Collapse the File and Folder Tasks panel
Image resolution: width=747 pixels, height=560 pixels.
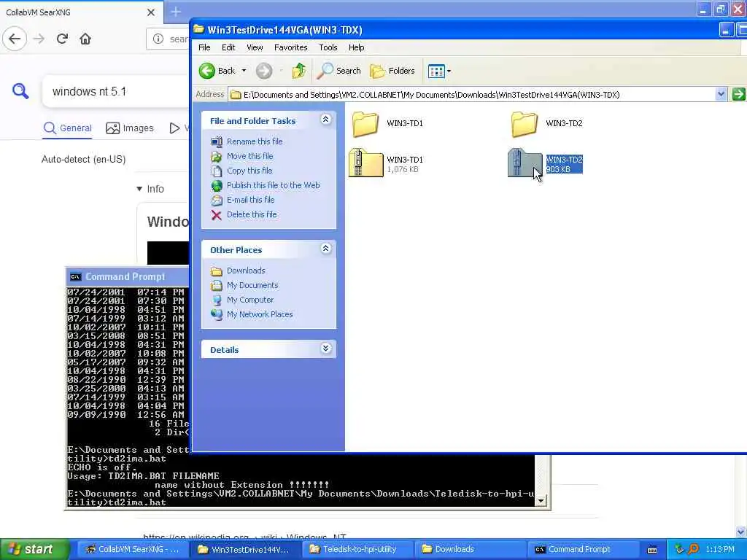[326, 119]
